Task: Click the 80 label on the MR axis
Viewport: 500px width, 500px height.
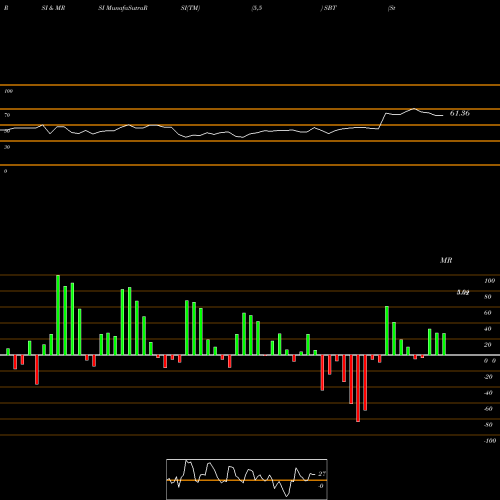Action: (488, 297)
